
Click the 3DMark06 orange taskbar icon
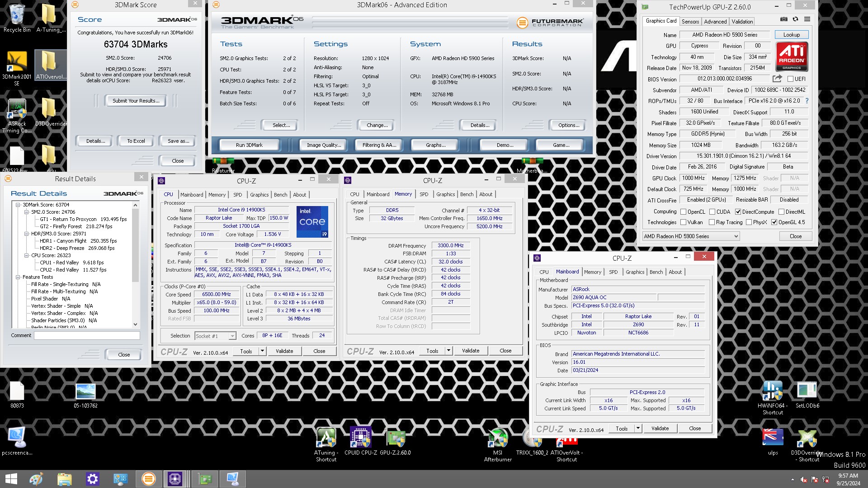pyautogui.click(x=148, y=479)
